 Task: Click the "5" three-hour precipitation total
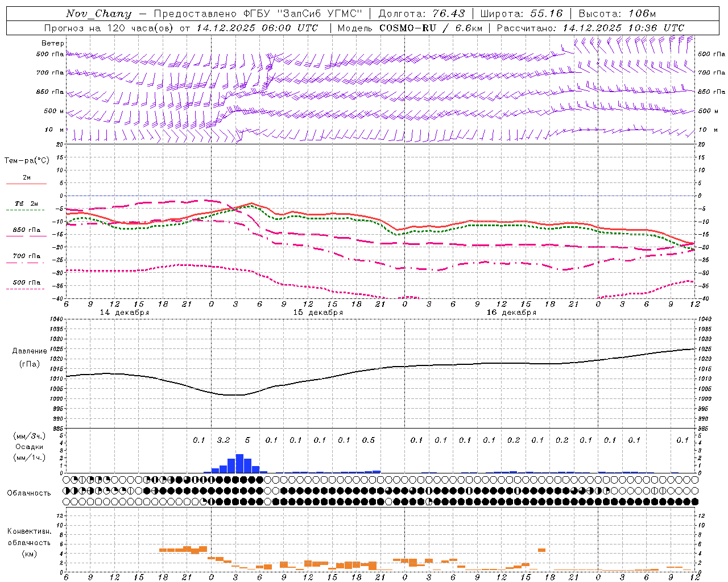247,440
